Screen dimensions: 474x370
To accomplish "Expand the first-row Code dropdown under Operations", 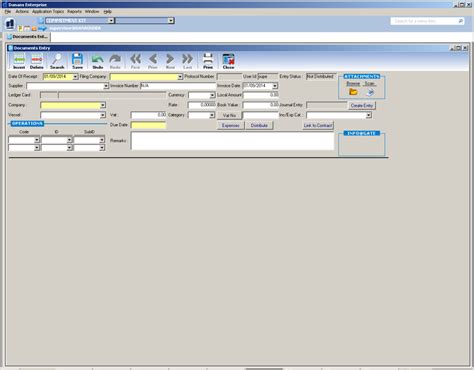I will click(x=37, y=140).
